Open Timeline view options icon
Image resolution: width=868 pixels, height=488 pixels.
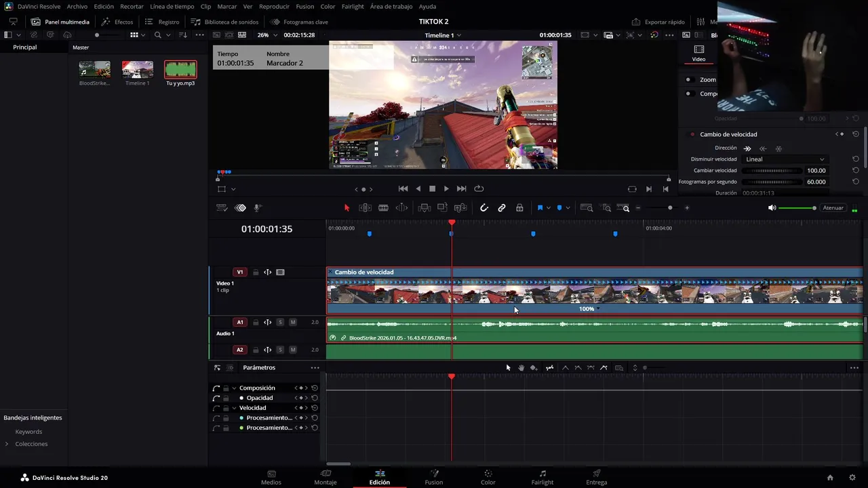221,208
